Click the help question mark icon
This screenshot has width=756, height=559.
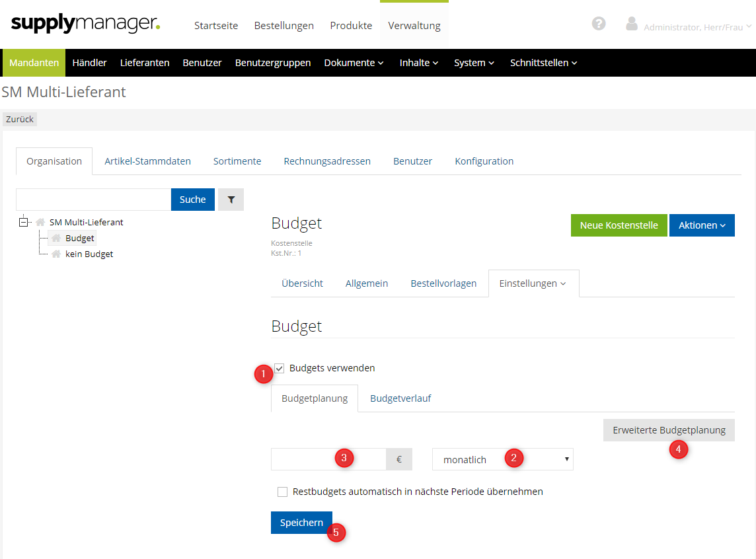pos(599,24)
